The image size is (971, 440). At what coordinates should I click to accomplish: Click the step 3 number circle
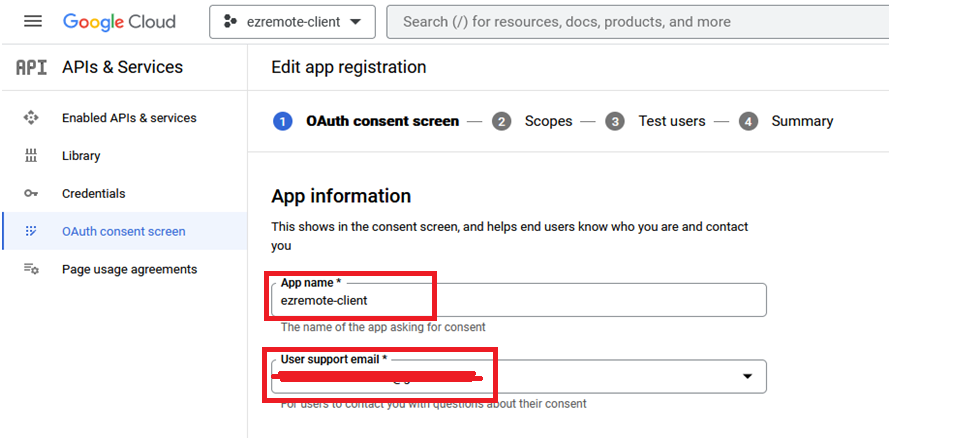(615, 121)
